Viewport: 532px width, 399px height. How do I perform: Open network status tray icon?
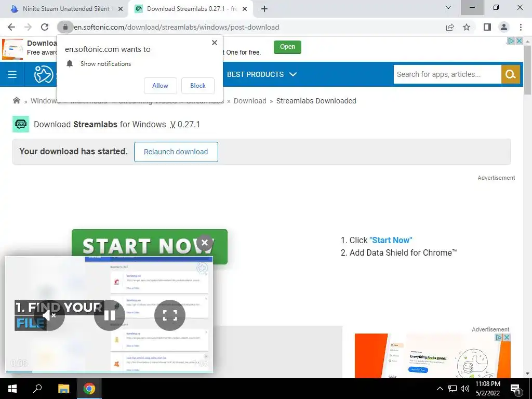click(453, 389)
